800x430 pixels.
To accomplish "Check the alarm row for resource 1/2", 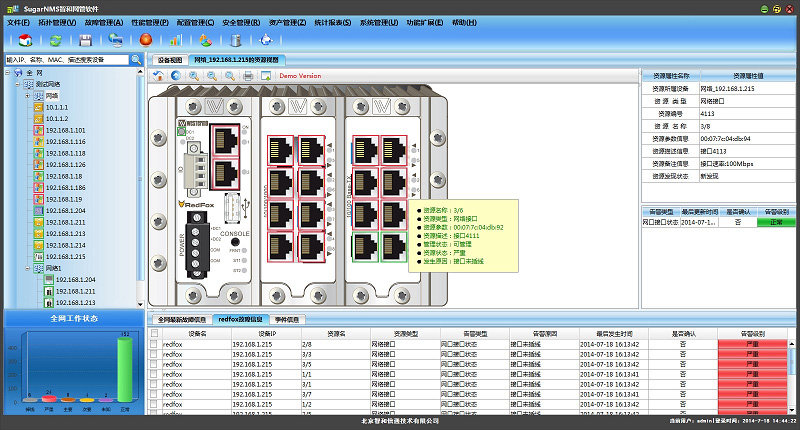I will tap(154, 404).
